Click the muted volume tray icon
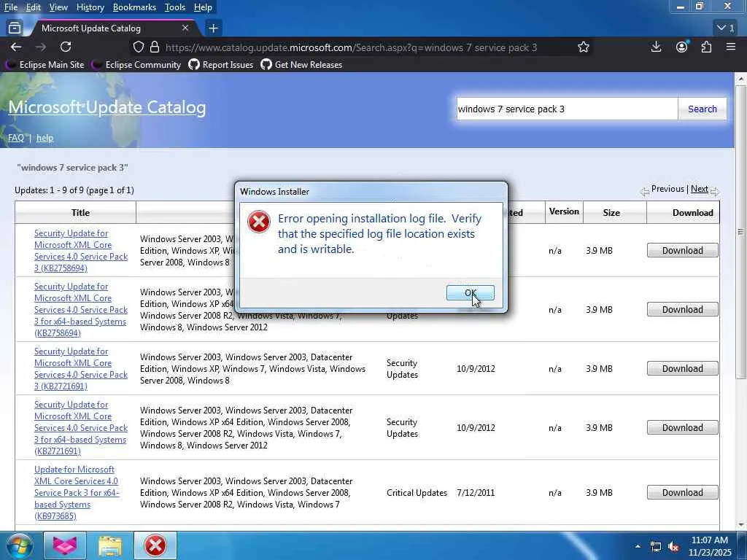 pyautogui.click(x=673, y=547)
